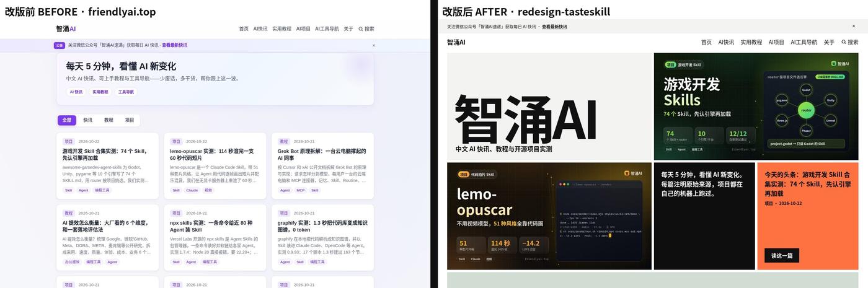Viewport: 868px width, 288px height.
Task: Click the 实用教程 pill in the BEFORE hero card
Action: (100, 92)
